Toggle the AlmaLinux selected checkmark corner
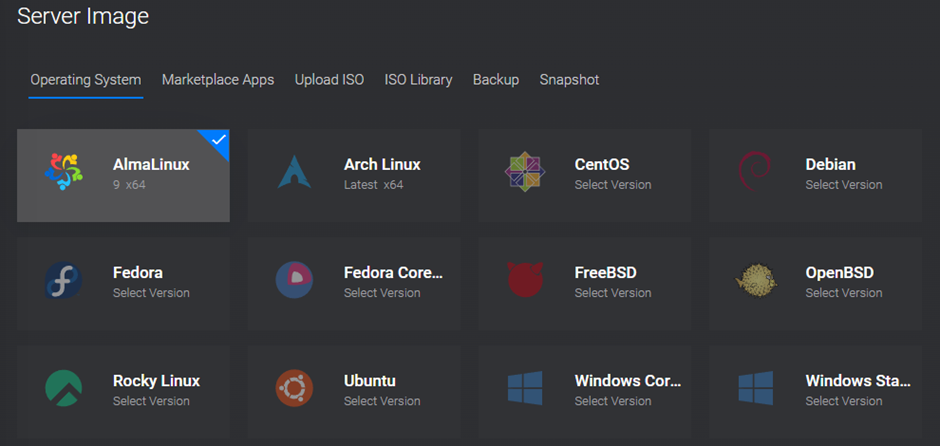 tap(218, 141)
